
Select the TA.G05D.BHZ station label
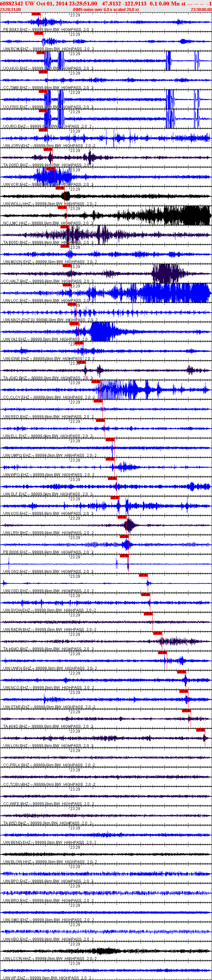48,165
